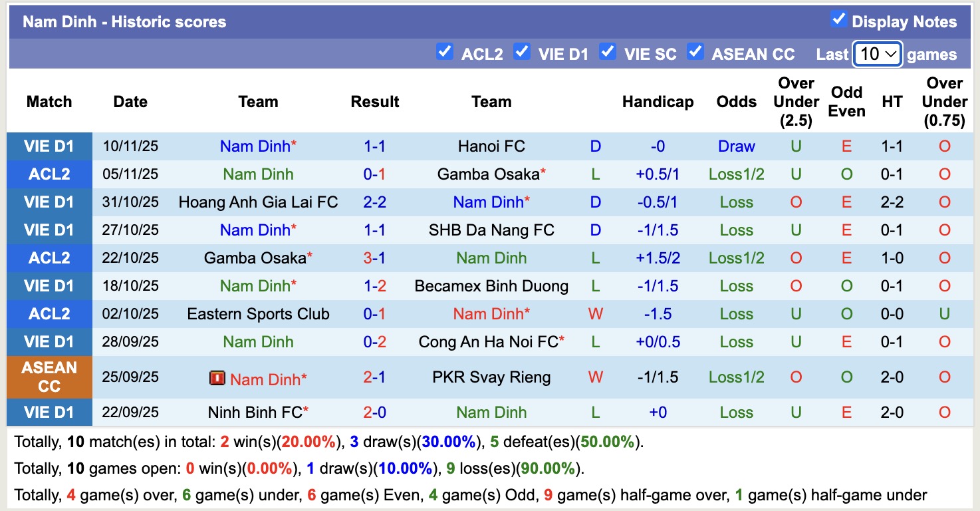Click the Gamba Osaka team in 05/11/25 row
980x511 pixels.
pos(488,174)
